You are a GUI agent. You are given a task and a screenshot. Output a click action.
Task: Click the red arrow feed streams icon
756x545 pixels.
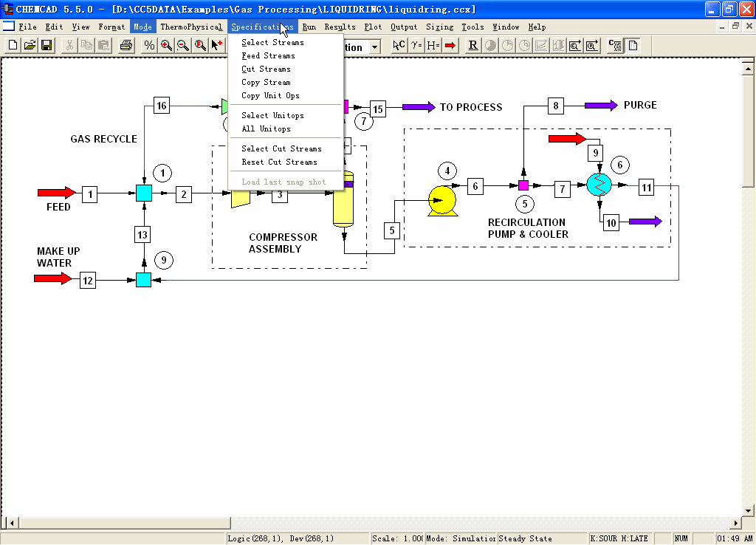pyautogui.click(x=450, y=45)
